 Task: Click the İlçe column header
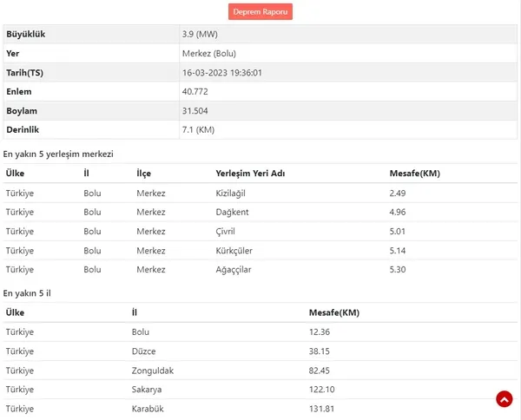coord(144,174)
